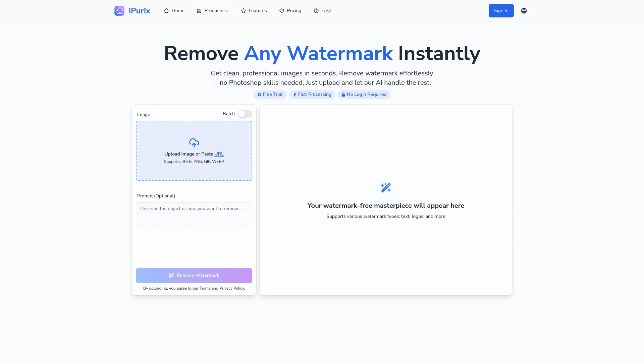
Task: Click the Fast Processing badge
Action: click(x=312, y=95)
